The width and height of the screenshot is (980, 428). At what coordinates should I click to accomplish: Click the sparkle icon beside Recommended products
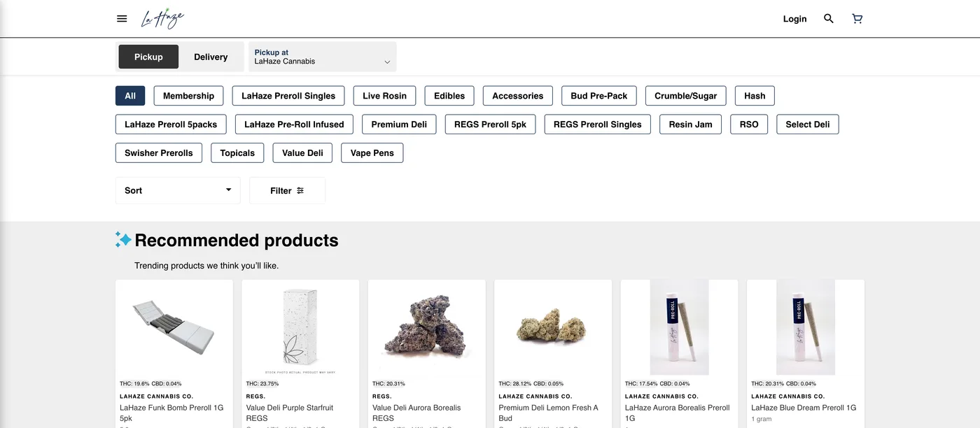pyautogui.click(x=123, y=240)
